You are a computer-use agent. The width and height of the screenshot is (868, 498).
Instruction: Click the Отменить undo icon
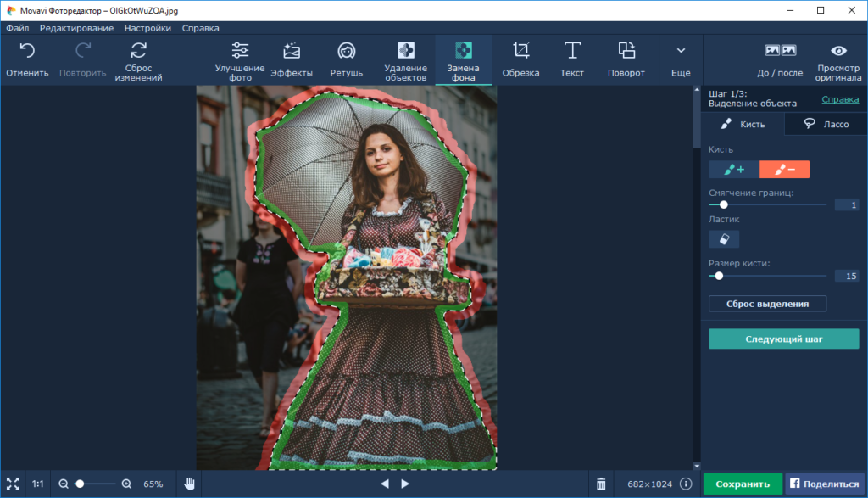pos(27,51)
